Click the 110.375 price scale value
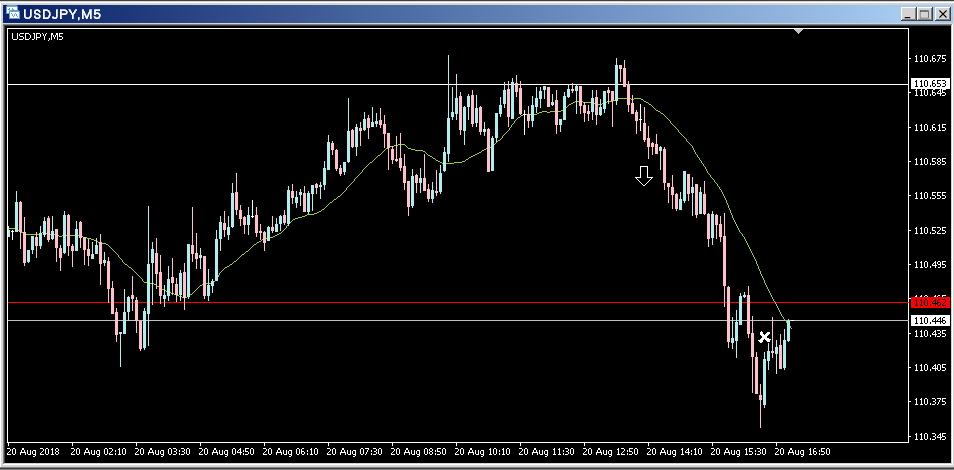This screenshot has height=470, width=954. point(929,402)
